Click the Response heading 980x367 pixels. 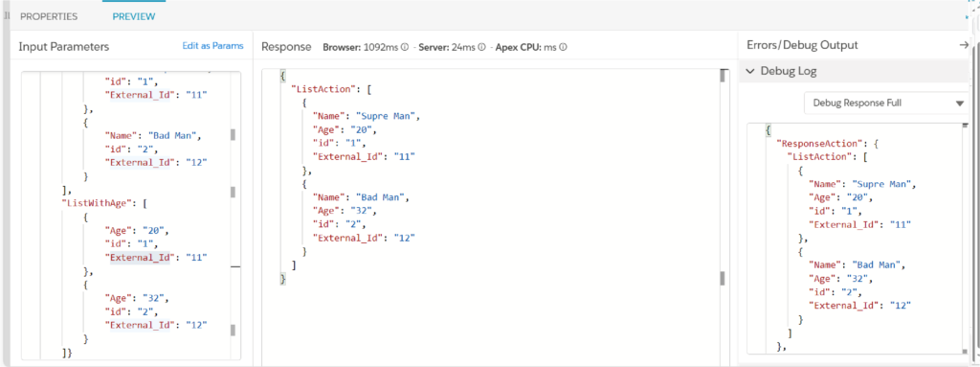(x=286, y=47)
